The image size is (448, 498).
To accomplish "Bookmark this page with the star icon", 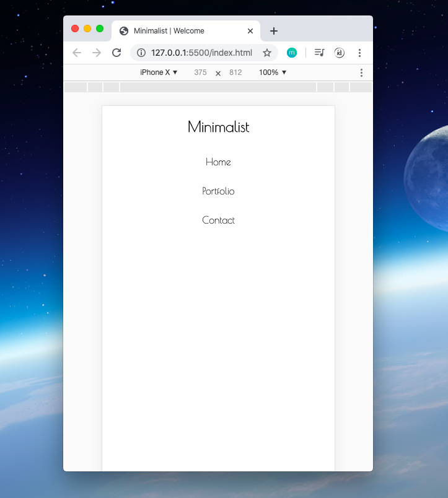I will [267, 53].
